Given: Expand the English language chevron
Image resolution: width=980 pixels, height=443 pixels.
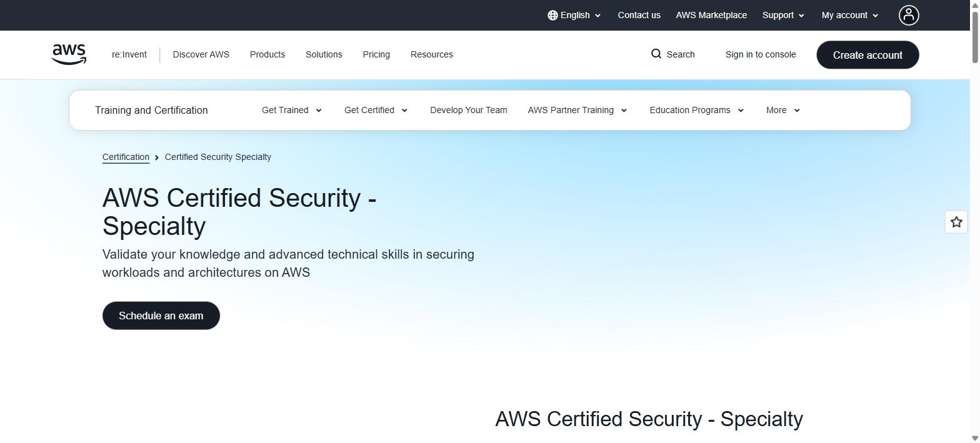Looking at the screenshot, I should click(x=598, y=16).
